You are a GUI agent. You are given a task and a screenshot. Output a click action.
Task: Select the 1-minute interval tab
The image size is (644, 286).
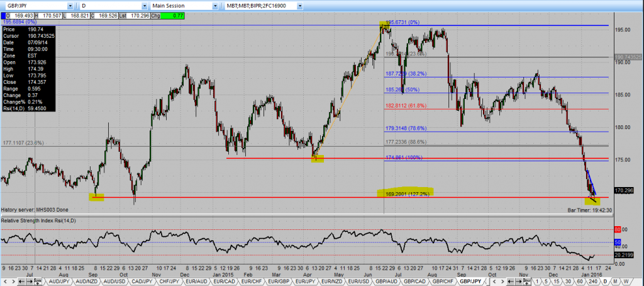(x=537, y=281)
